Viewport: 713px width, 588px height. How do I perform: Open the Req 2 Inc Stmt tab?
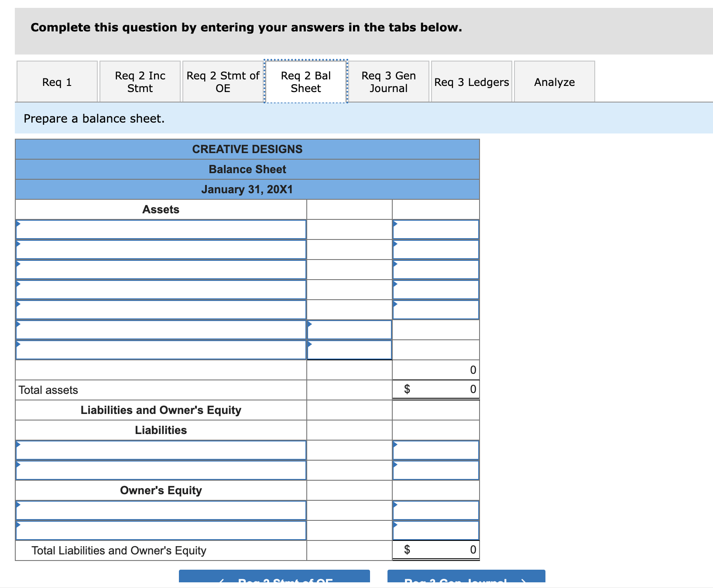coord(140,81)
